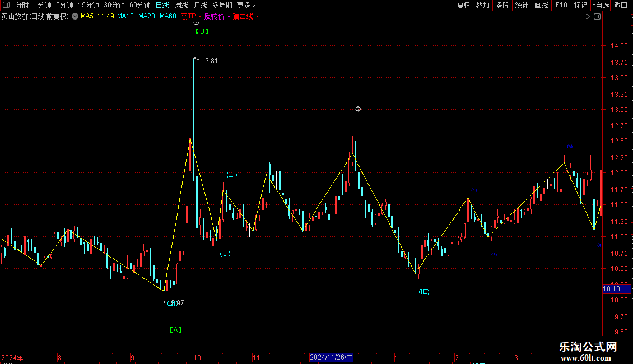Viewport: 633px width, 364px height.
Task: Click the green 【B】 wave marker
Action: pyautogui.click(x=202, y=31)
